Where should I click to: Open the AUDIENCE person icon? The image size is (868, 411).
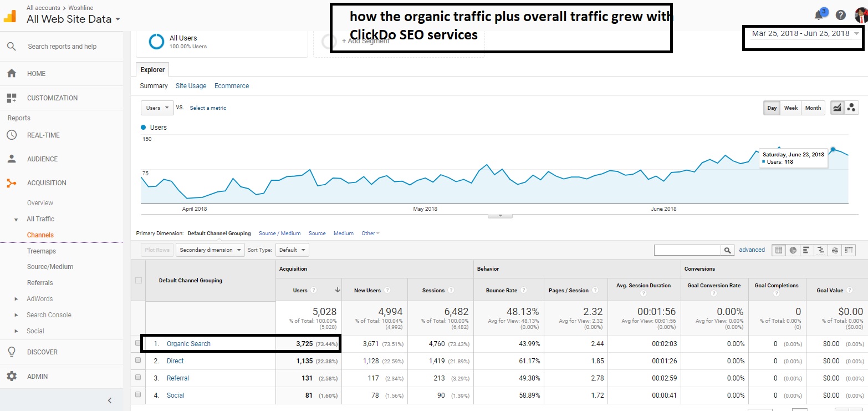[12, 159]
